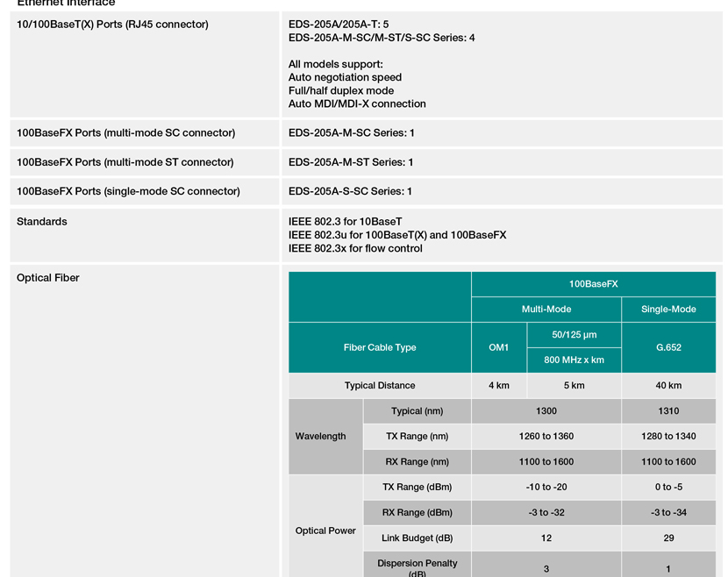The width and height of the screenshot is (728, 577).
Task: Click the 'Fiber Cable Type' header cell
Action: pyautogui.click(x=380, y=347)
